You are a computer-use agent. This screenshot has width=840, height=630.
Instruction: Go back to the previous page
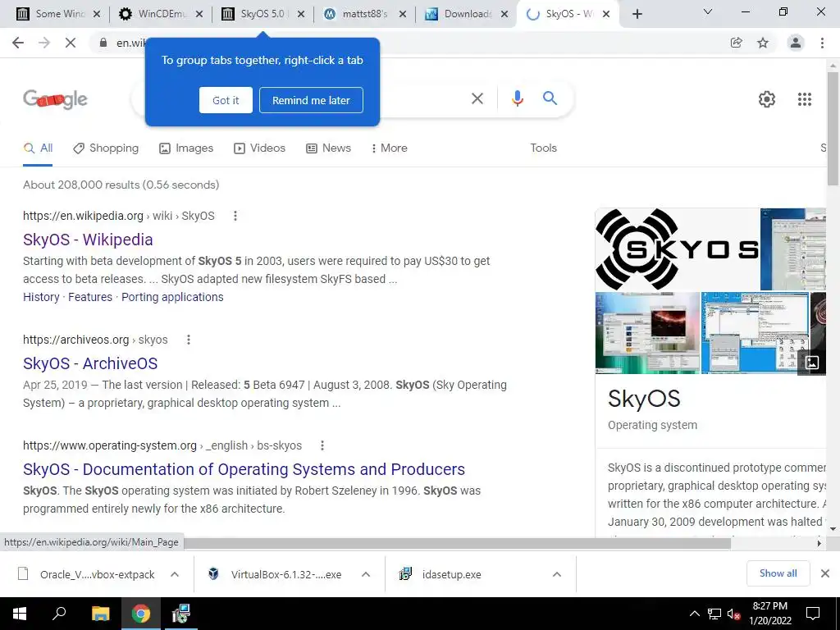click(x=18, y=43)
